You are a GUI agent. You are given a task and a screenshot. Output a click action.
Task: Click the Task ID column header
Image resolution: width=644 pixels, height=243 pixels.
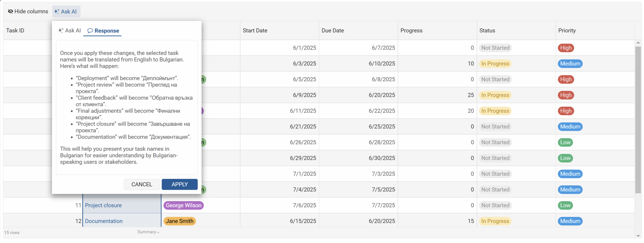click(x=15, y=31)
